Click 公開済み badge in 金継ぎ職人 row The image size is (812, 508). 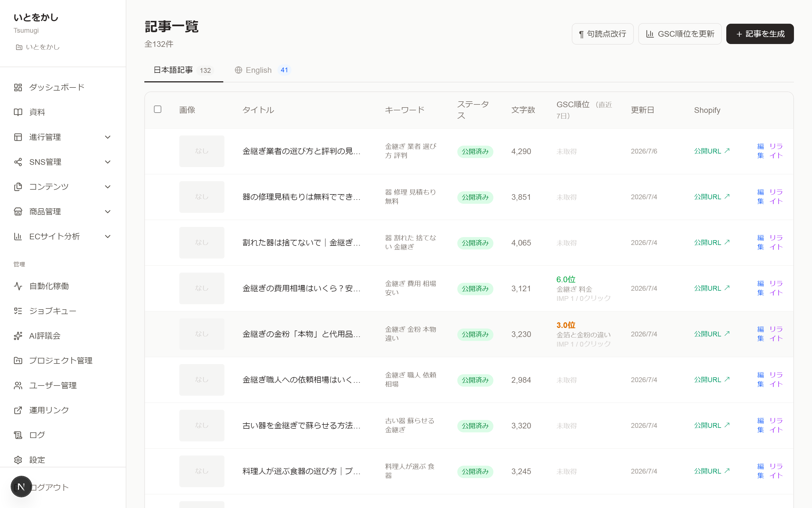[475, 380]
